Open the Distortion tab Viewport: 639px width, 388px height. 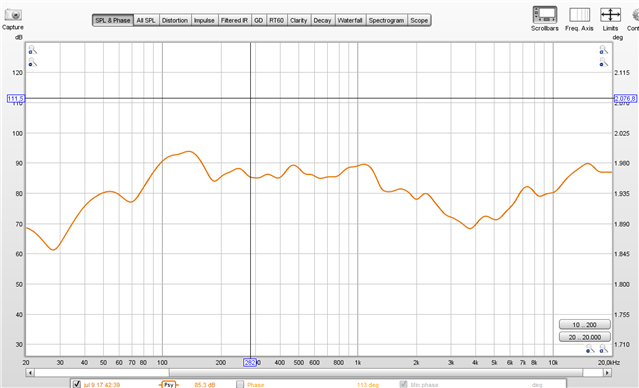[175, 20]
